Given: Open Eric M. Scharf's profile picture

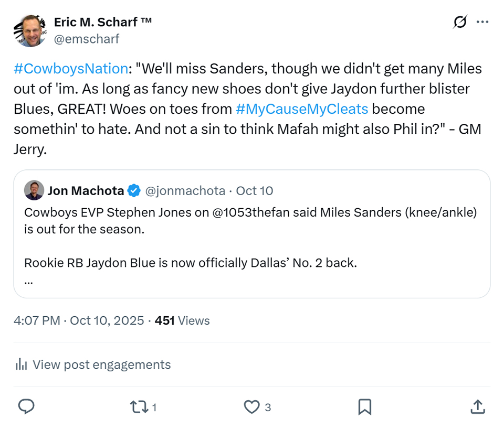Looking at the screenshot, I should pyautogui.click(x=30, y=30).
